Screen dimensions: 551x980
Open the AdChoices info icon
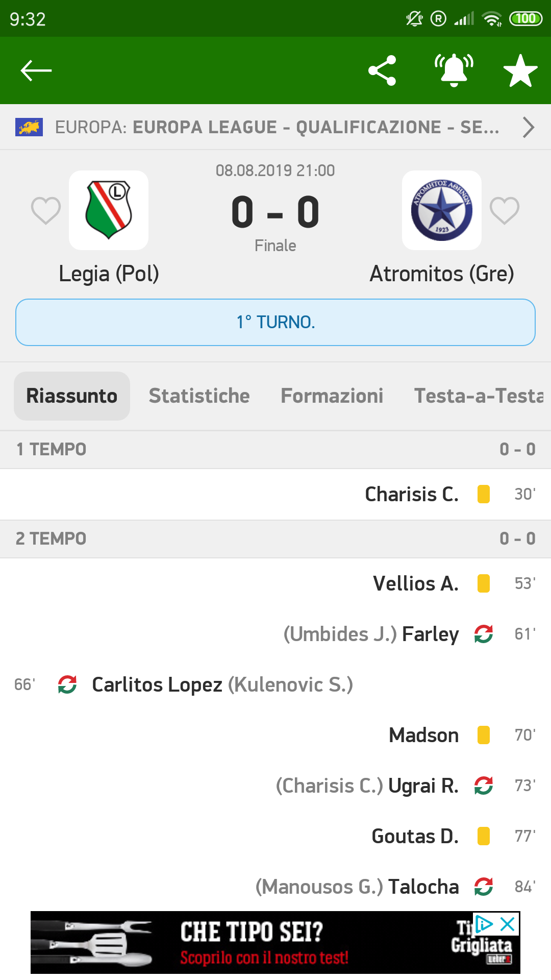pos(484,924)
